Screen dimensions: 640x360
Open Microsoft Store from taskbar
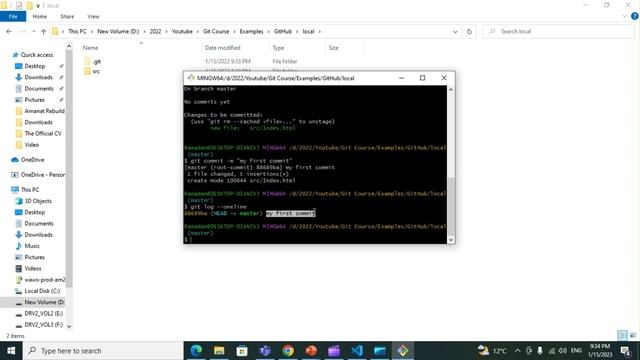point(242,351)
